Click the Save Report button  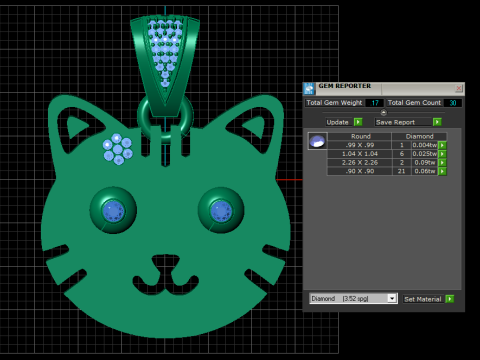[x=403, y=122]
